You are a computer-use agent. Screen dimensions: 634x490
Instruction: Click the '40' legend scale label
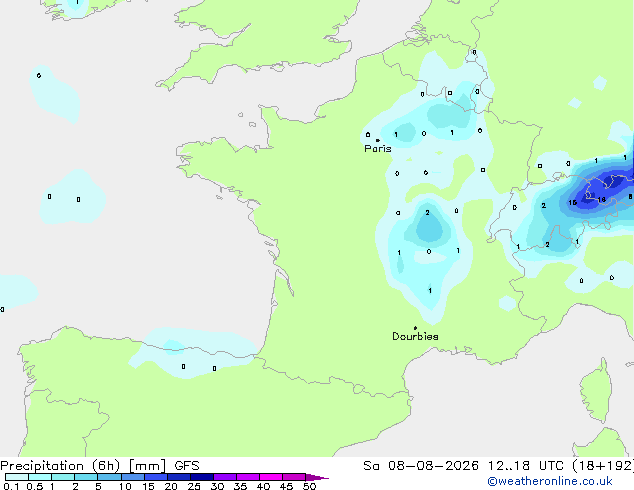[263, 486]
